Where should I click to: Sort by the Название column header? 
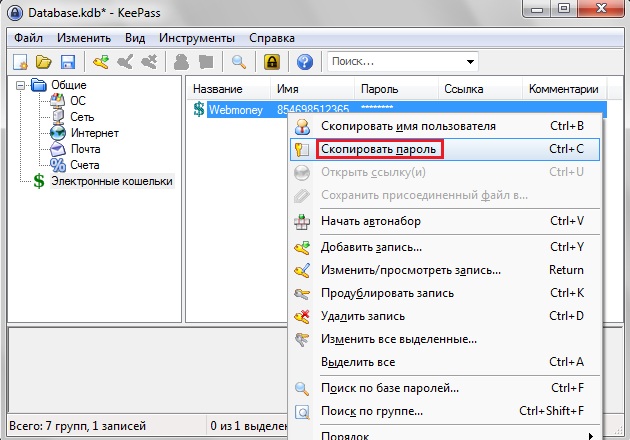coord(216,89)
